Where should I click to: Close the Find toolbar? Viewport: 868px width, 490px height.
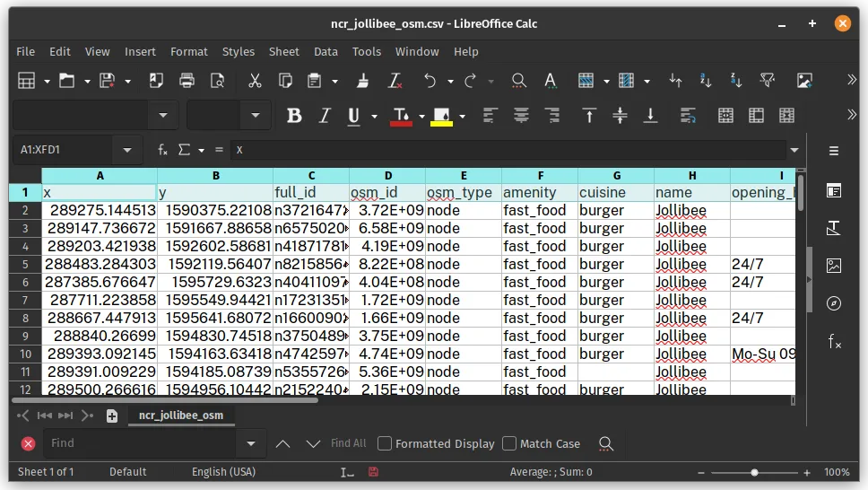[28, 443]
